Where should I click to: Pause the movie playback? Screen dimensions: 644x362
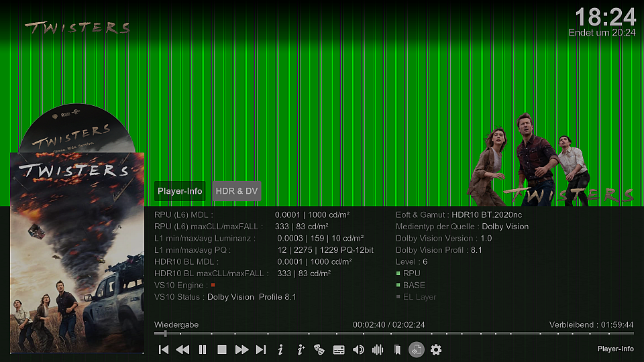pos(203,350)
